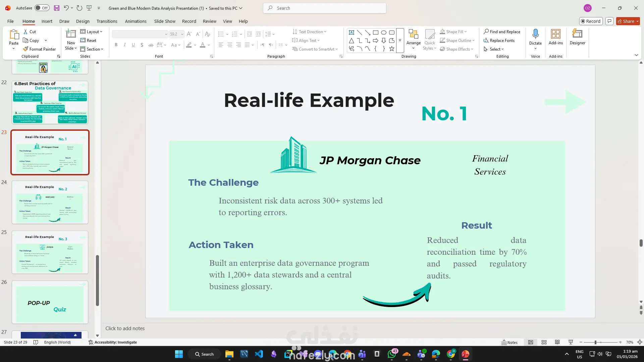
Task: Open the Arrange options
Action: (x=414, y=40)
